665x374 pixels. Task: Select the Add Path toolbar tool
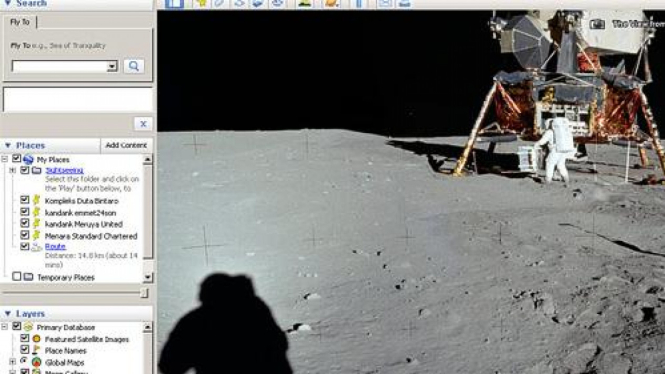pyautogui.click(x=239, y=3)
